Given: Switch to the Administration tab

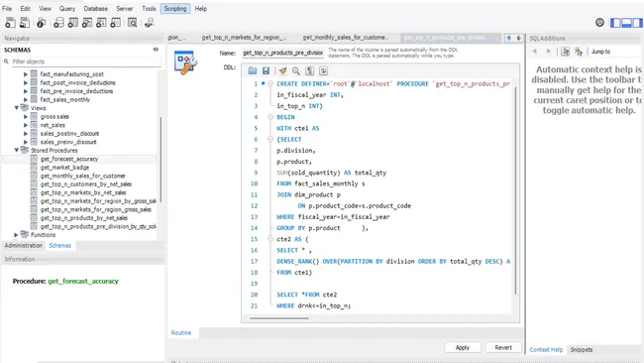Looking at the screenshot, I should (24, 245).
